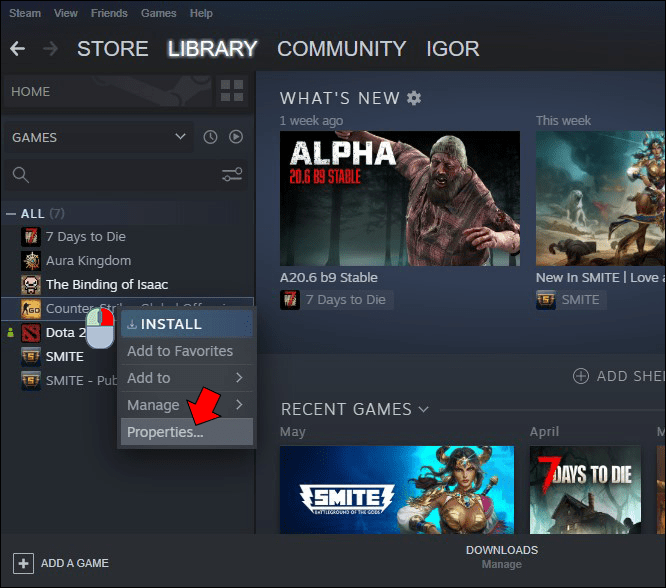Open the COMMUNITY tab
The height and width of the screenshot is (588, 666).
click(x=341, y=48)
